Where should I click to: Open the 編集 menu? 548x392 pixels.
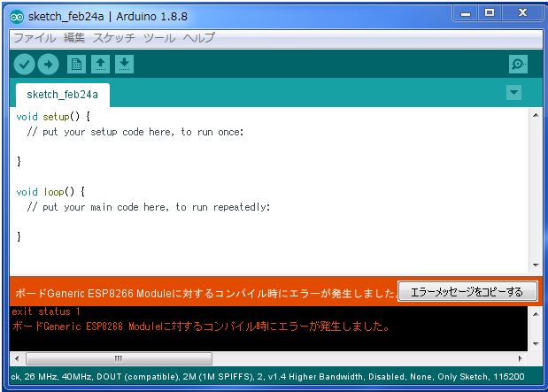[74, 38]
